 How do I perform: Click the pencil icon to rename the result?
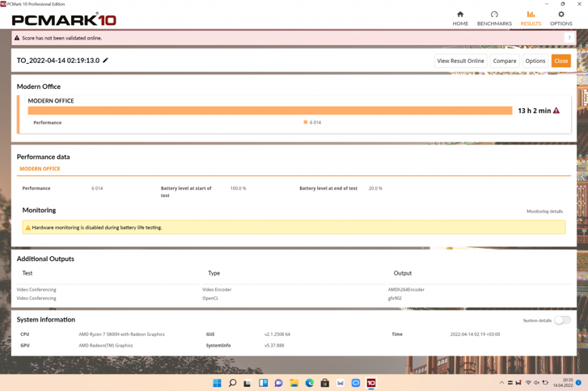pyautogui.click(x=106, y=61)
